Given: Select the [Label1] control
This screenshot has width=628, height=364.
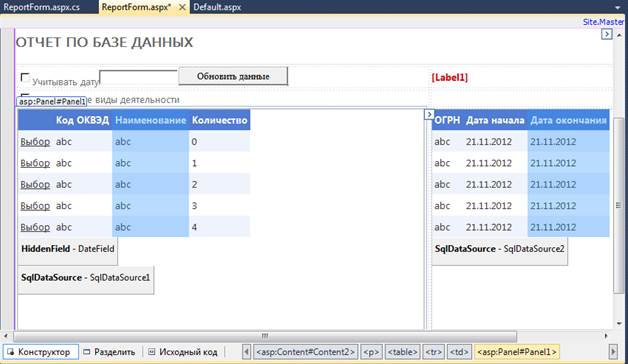Looking at the screenshot, I should (x=449, y=77).
